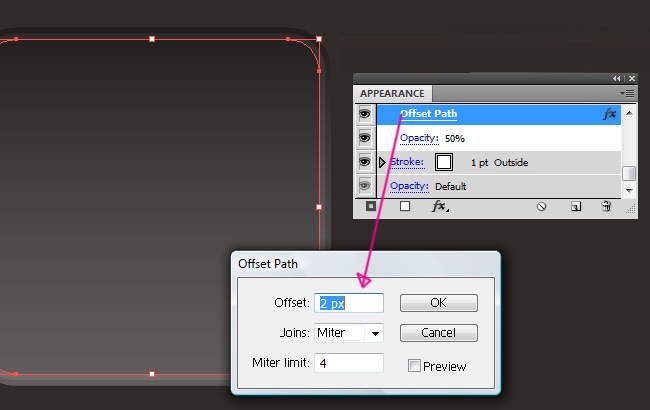Click OK in Offset Path dialog
The image size is (650, 410).
439,303
